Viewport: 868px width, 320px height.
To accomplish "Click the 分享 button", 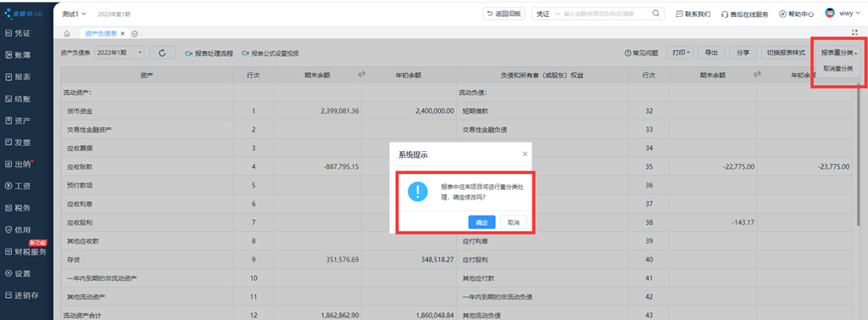I will point(743,53).
